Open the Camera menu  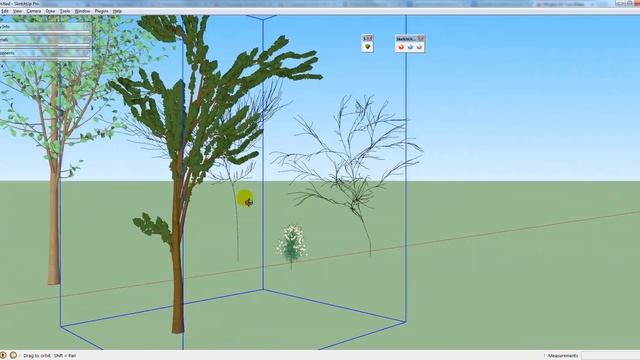(x=34, y=11)
